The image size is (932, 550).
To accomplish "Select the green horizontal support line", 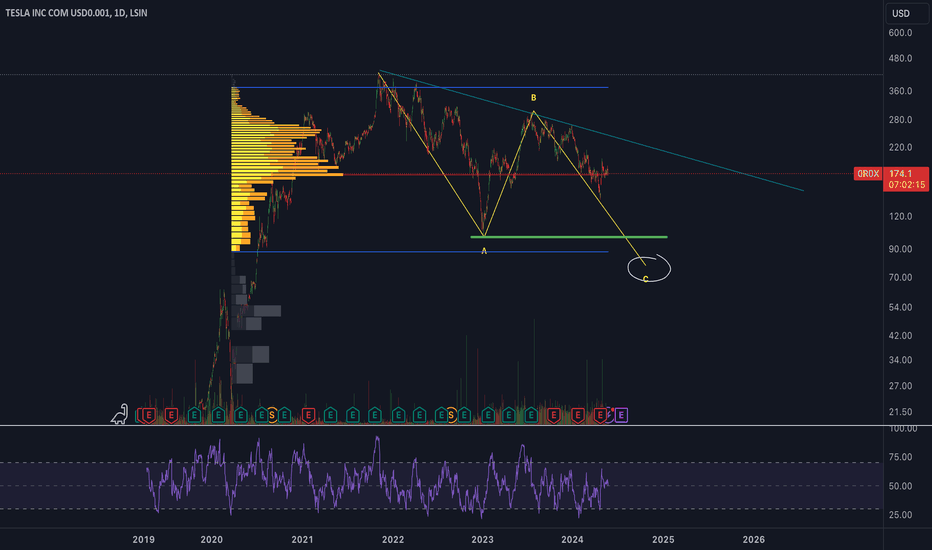I will 569,237.
